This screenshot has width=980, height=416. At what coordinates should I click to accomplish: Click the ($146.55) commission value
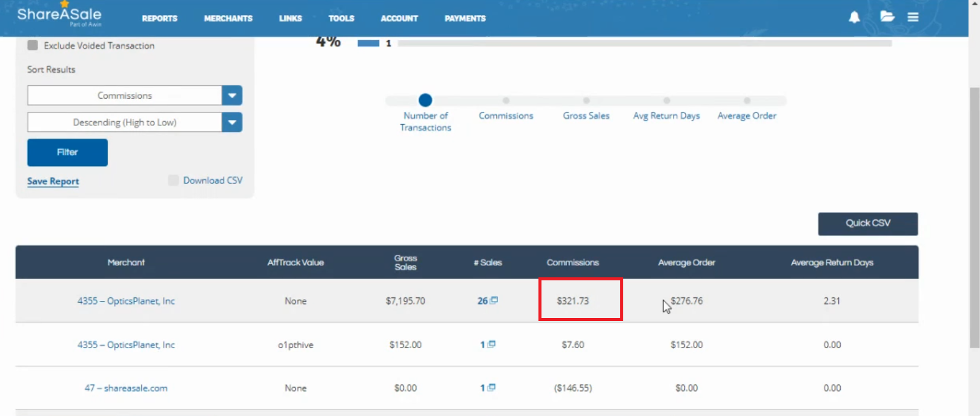tap(572, 388)
